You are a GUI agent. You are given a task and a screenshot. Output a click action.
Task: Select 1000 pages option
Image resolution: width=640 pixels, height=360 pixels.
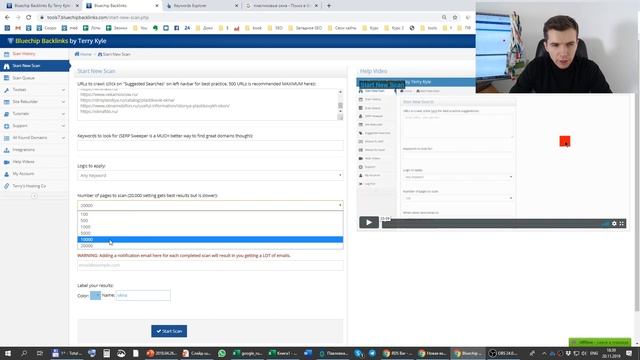210,227
